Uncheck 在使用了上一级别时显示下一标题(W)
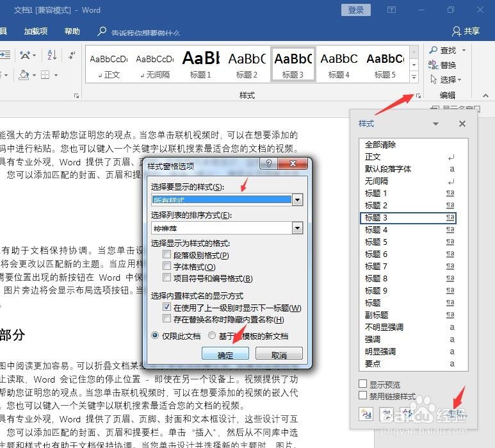The image size is (495, 448). coord(166,307)
